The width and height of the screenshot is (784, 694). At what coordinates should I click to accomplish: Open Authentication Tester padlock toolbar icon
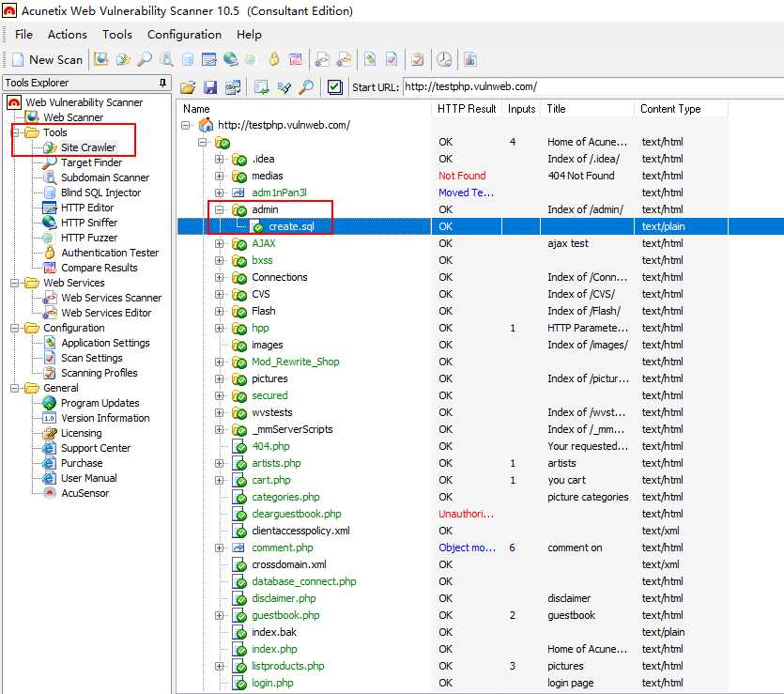click(274, 59)
